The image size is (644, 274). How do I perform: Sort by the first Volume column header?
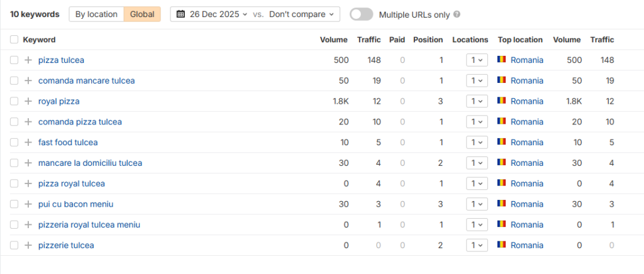[x=333, y=40]
